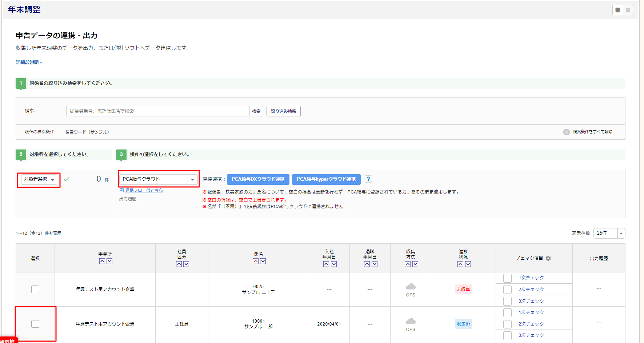
Task: Open check item settings gear
Action: (x=548, y=258)
